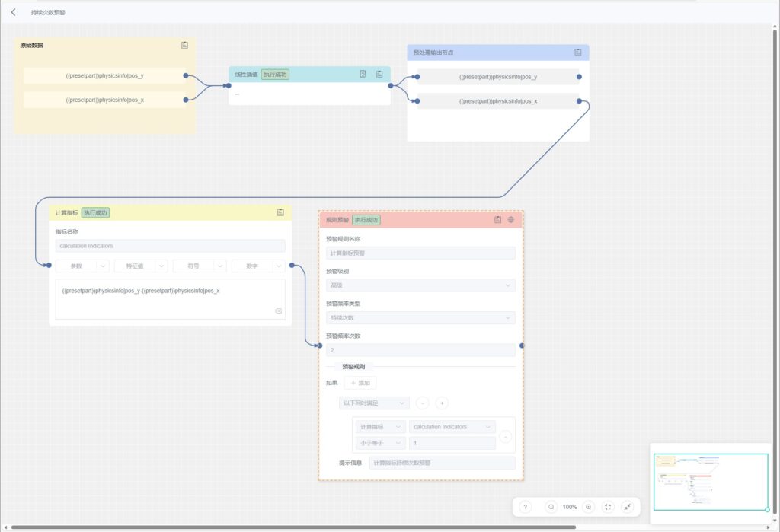Open the log icon on 原始数据 node
The height and width of the screenshot is (532, 780).
tap(184, 45)
